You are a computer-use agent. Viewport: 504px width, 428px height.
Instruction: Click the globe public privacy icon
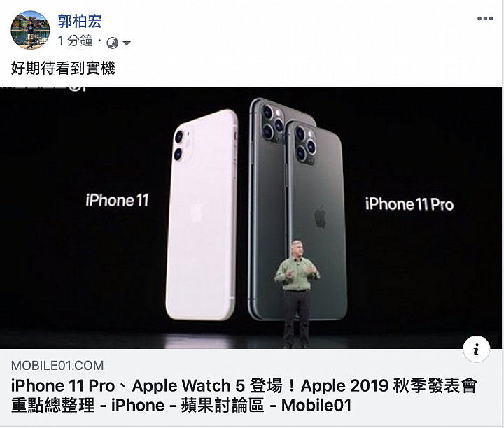point(112,43)
